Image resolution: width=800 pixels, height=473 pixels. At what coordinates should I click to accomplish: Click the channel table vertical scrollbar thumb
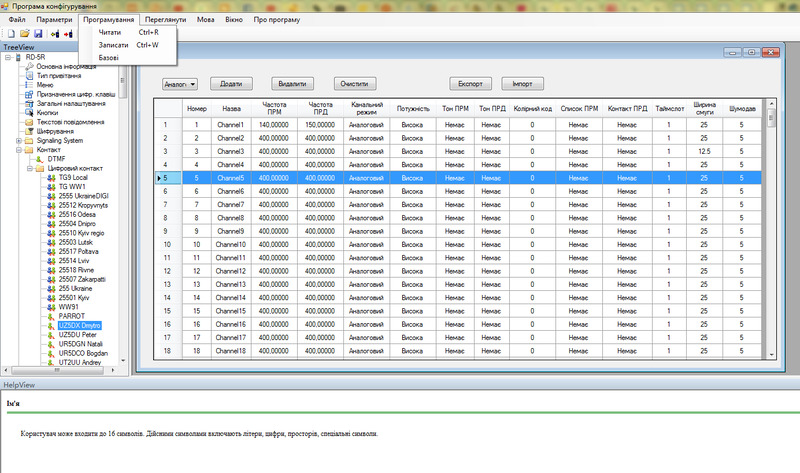[x=771, y=119]
